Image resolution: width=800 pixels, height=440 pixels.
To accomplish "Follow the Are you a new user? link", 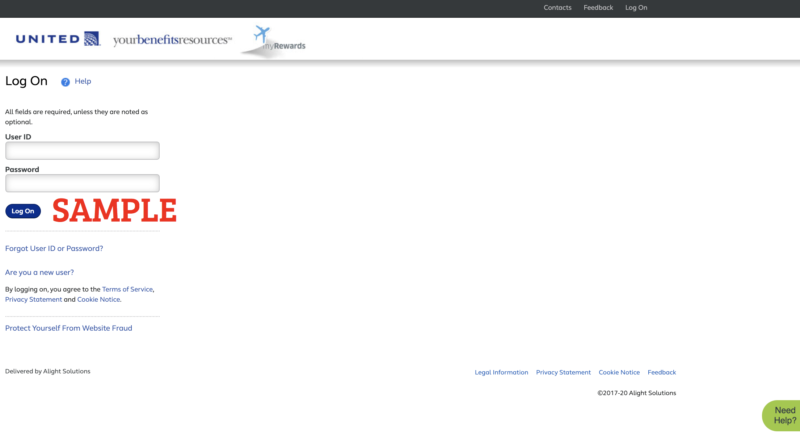I will (x=39, y=272).
